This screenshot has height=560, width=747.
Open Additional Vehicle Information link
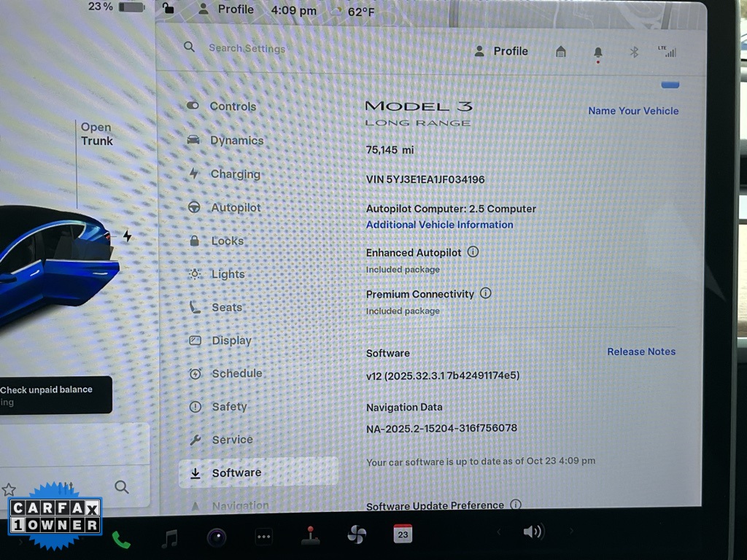tap(439, 225)
